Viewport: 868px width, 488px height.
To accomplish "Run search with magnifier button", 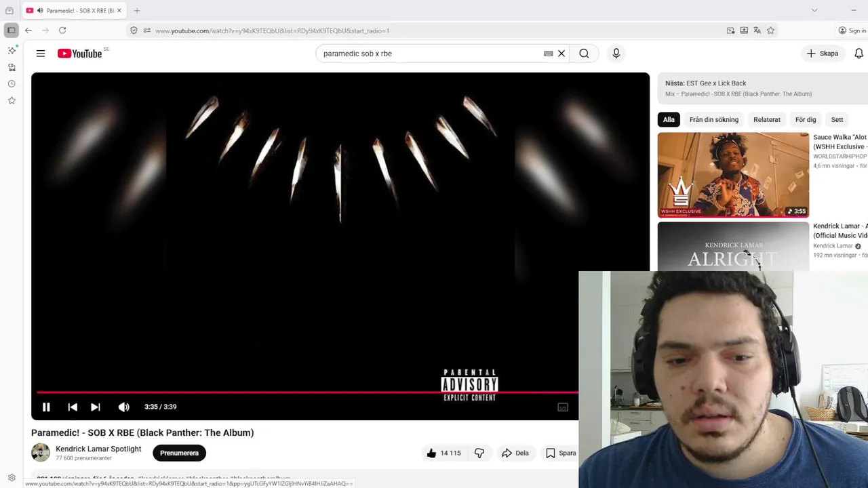I will [584, 54].
